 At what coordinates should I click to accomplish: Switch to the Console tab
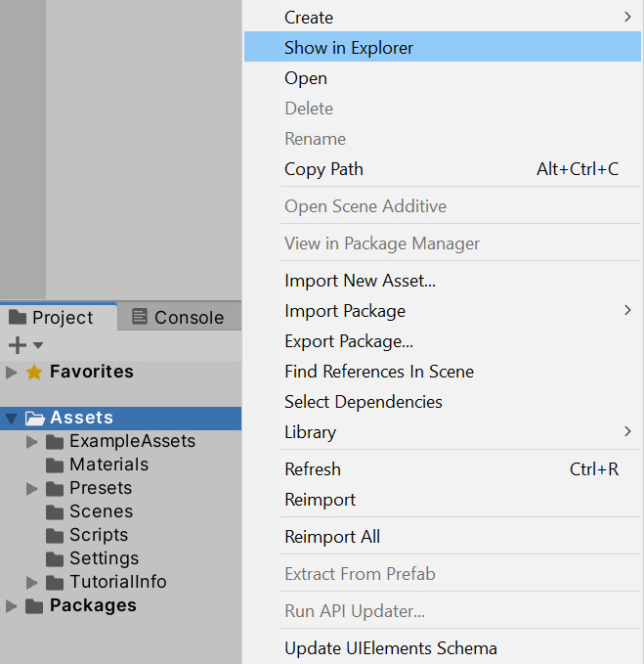tap(177, 317)
